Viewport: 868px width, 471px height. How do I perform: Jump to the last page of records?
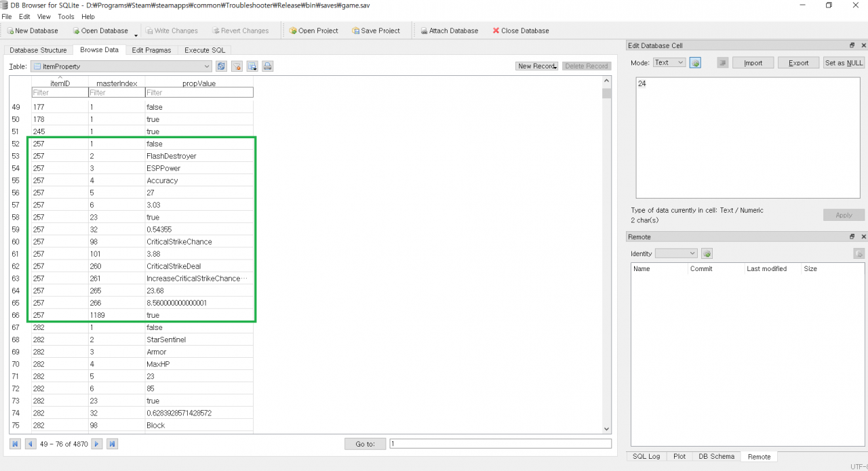(x=112, y=444)
